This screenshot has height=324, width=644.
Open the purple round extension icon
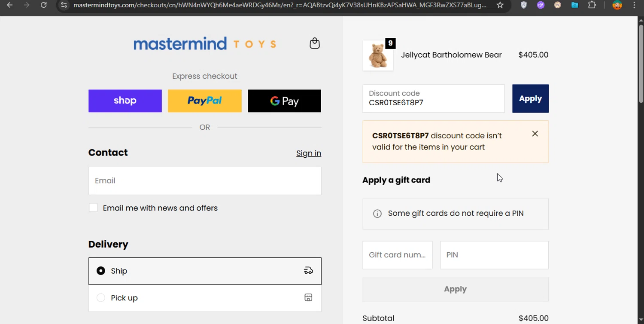coord(541,5)
